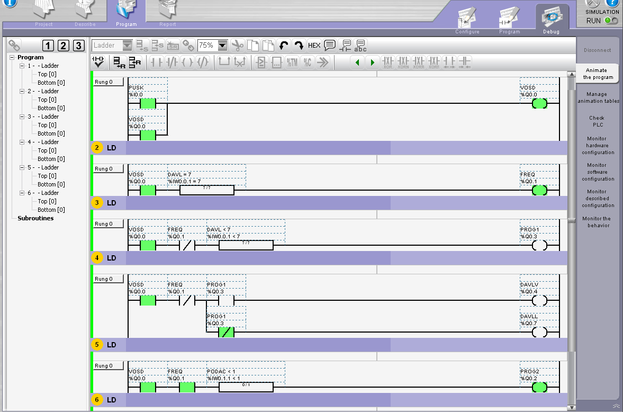Collapse the 2 - Ladder tree node
Viewport: 623px width, 412px height.
click(x=22, y=91)
